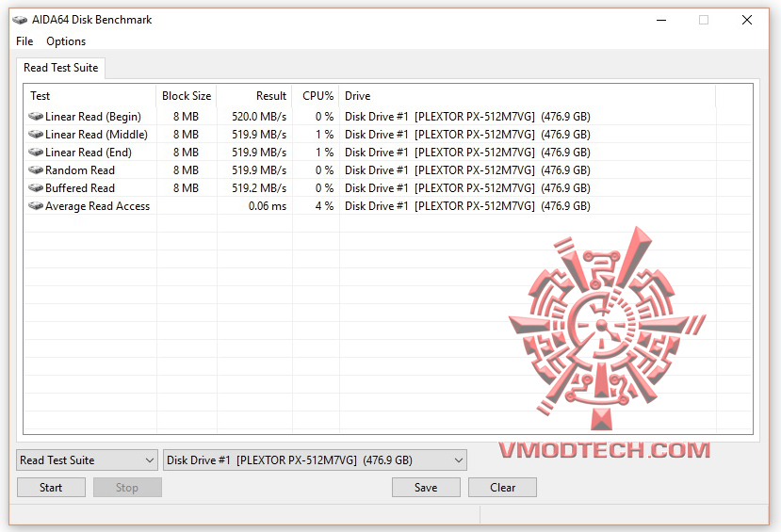The image size is (781, 532).
Task: Click the disk icon beside Linear Read (End)
Action: pyautogui.click(x=36, y=153)
